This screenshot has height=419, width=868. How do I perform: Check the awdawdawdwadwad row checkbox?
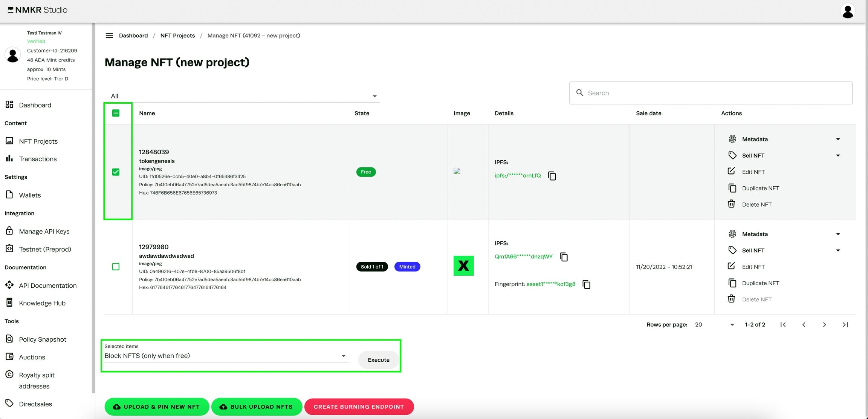click(x=116, y=267)
